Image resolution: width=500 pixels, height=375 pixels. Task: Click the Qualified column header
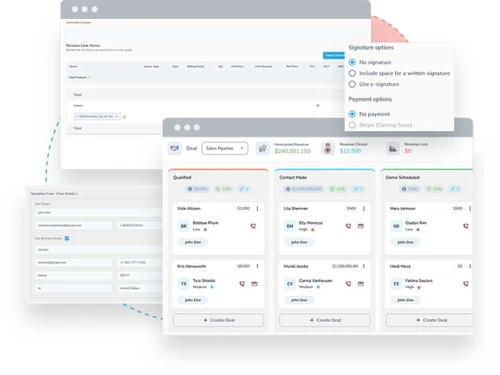(182, 177)
